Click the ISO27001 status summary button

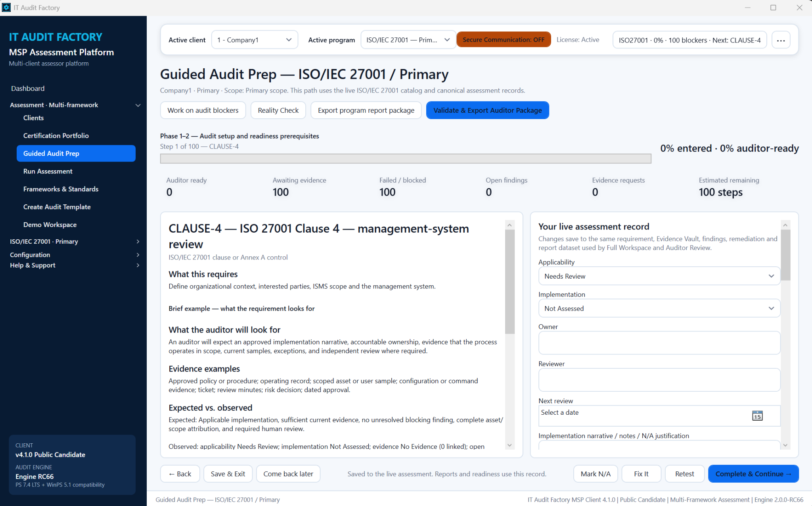pos(689,40)
